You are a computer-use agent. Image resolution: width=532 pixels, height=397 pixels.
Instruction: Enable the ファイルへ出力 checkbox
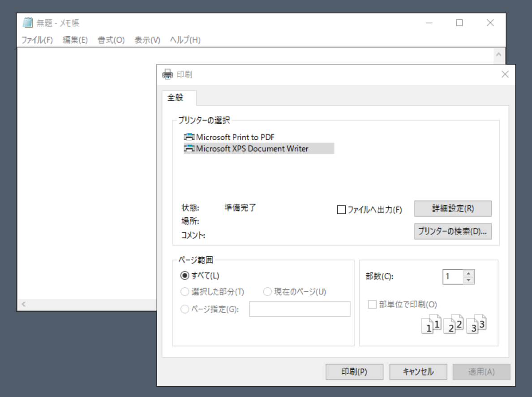[341, 209]
